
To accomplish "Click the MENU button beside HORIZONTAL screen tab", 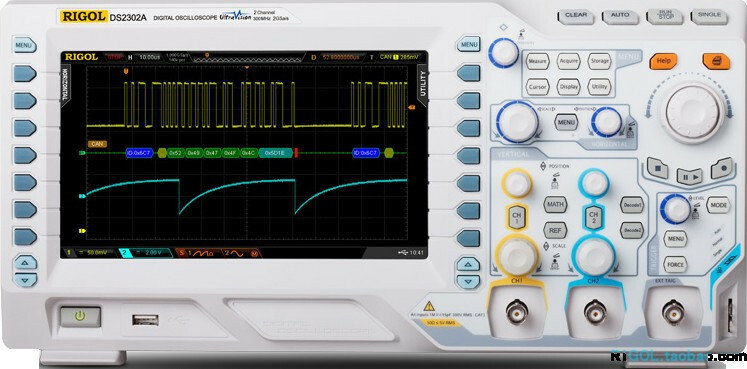I will coord(23,46).
